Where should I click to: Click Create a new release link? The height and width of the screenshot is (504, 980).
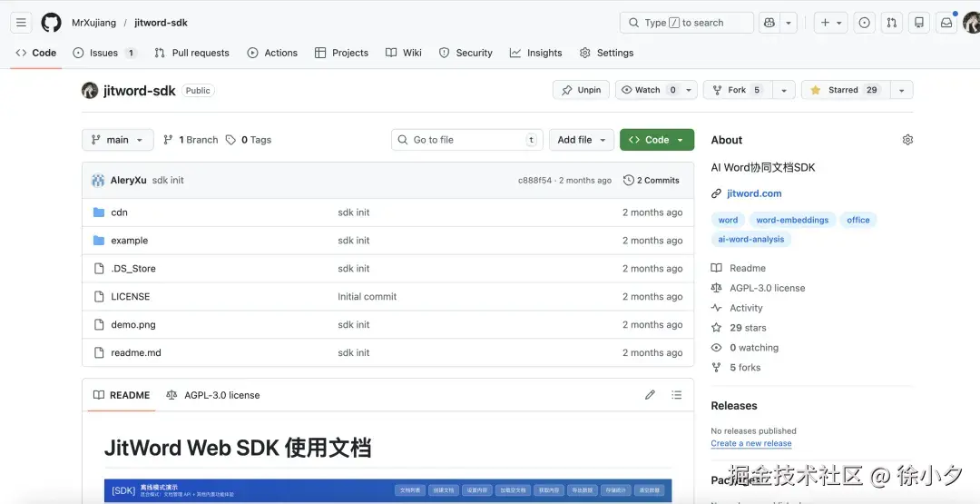[751, 443]
